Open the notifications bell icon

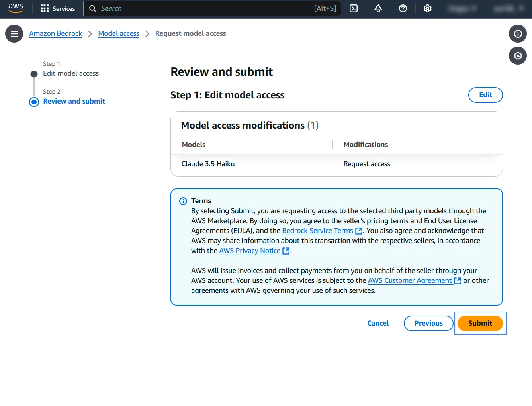click(x=378, y=8)
